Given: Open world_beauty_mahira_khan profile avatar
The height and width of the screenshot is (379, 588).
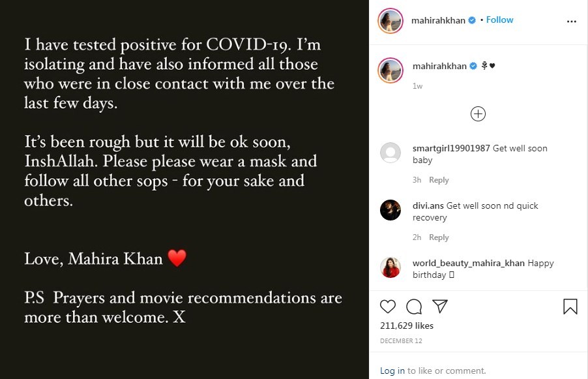Looking at the screenshot, I should (x=390, y=267).
